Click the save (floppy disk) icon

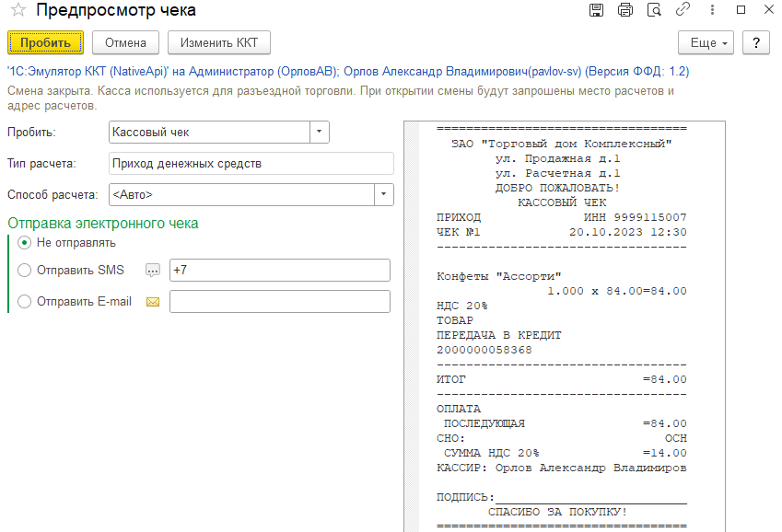tap(596, 10)
